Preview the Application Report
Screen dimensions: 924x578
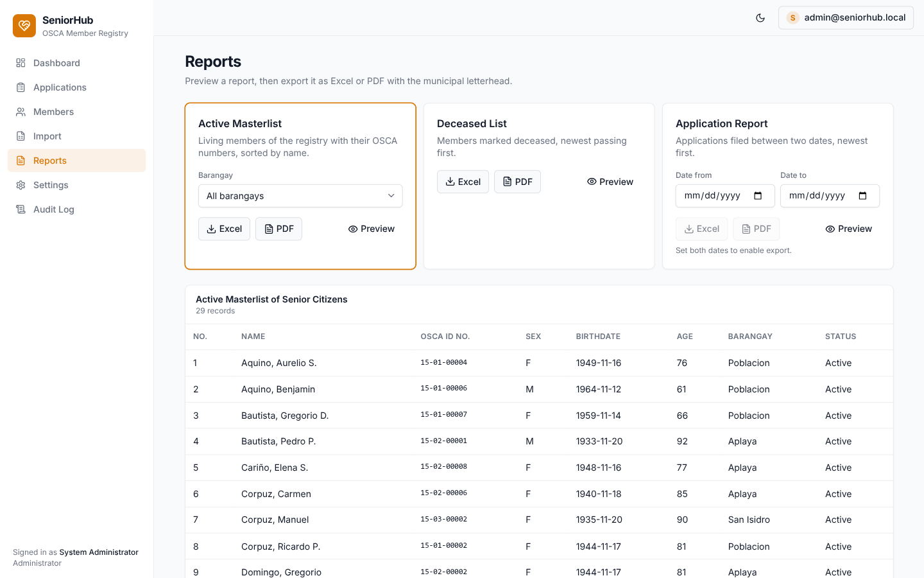[849, 229]
